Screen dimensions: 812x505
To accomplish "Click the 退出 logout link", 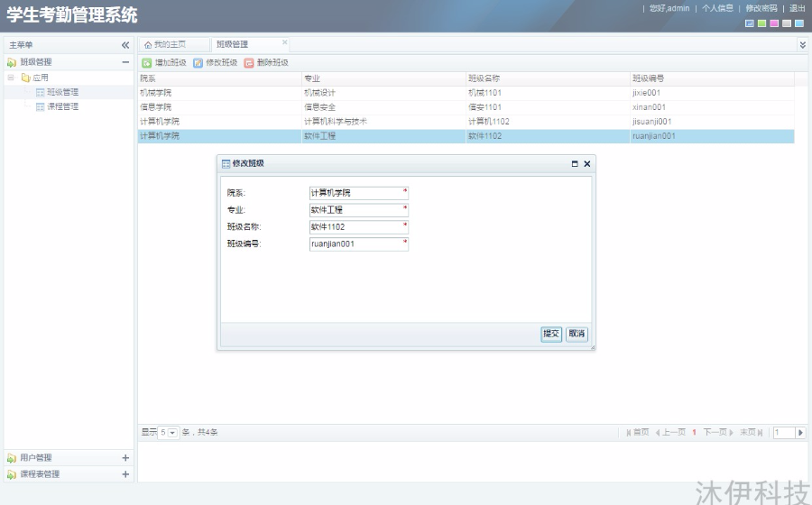I will coord(797,8).
